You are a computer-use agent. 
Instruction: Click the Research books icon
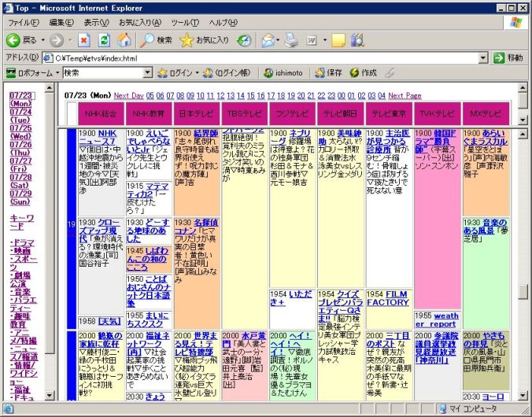tap(357, 40)
